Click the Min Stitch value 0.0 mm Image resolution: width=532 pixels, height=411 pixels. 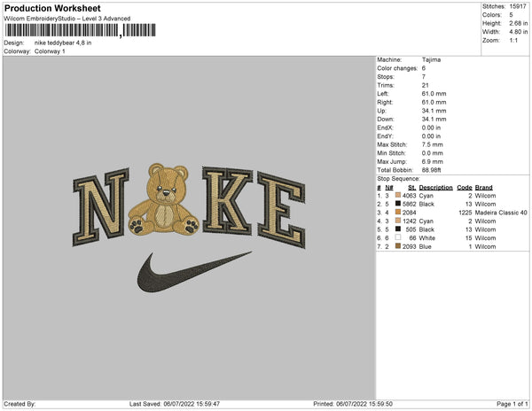coord(433,153)
